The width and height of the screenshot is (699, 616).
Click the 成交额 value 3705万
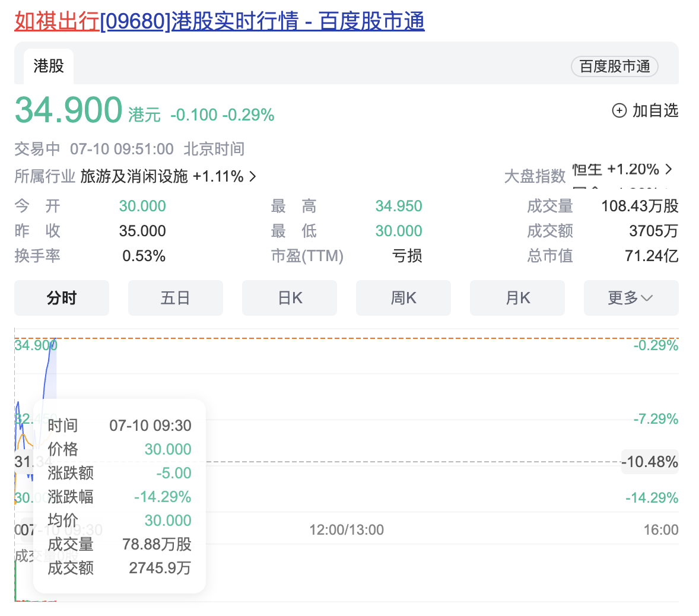click(x=653, y=231)
